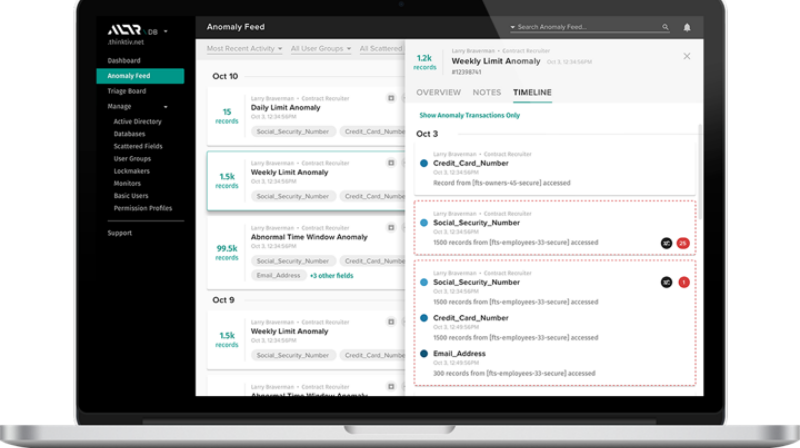Open Monitors under Manage
Image resolution: width=800 pixels, height=448 pixels.
127,183
